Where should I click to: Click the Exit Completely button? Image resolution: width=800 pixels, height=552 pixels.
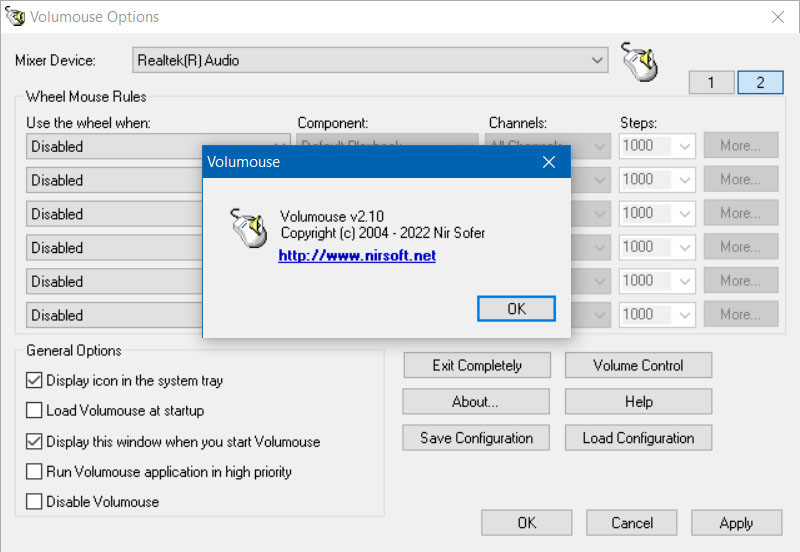[x=477, y=365]
